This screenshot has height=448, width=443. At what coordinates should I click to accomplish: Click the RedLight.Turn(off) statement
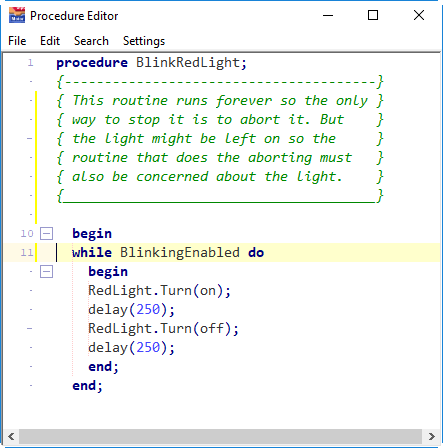click(x=163, y=329)
